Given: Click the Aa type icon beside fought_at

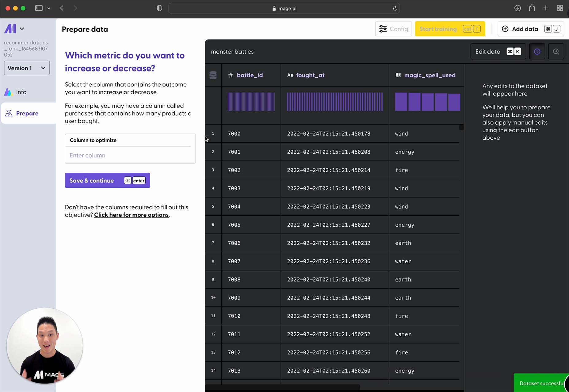Looking at the screenshot, I should pyautogui.click(x=290, y=75).
